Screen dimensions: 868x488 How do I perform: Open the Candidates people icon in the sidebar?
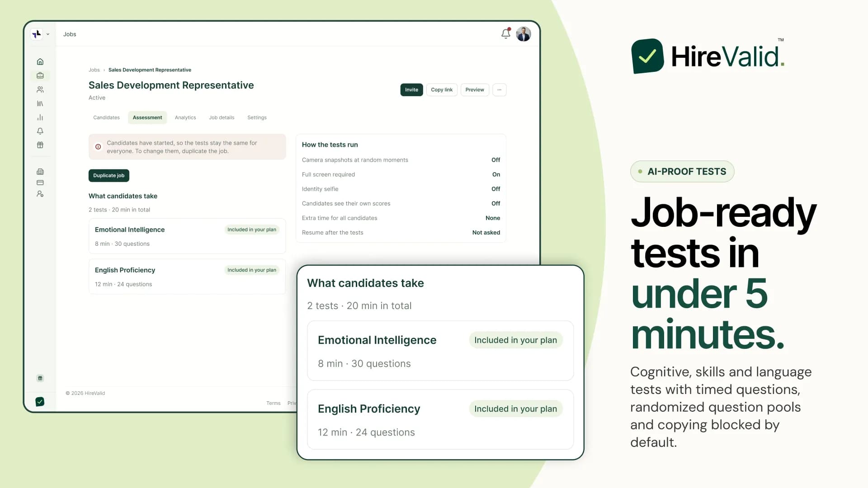click(40, 89)
